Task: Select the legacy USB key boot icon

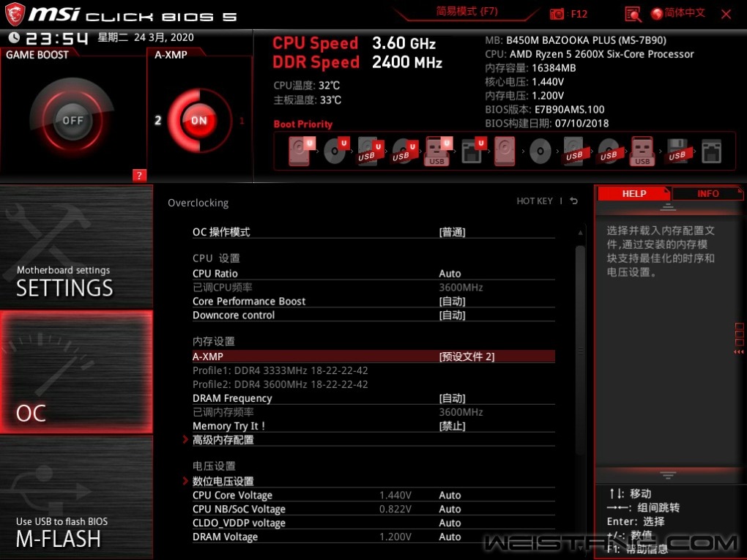Action: coord(643,151)
